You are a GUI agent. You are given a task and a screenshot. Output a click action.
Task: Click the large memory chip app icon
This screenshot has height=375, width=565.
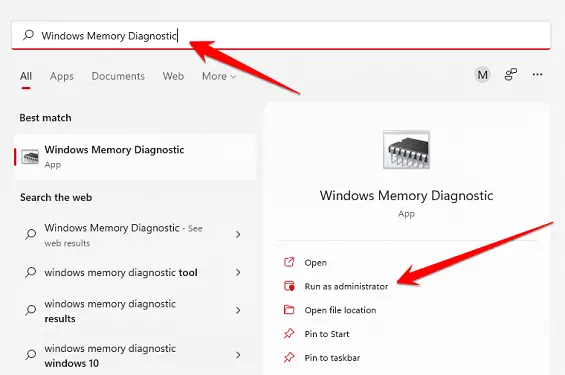click(x=406, y=149)
